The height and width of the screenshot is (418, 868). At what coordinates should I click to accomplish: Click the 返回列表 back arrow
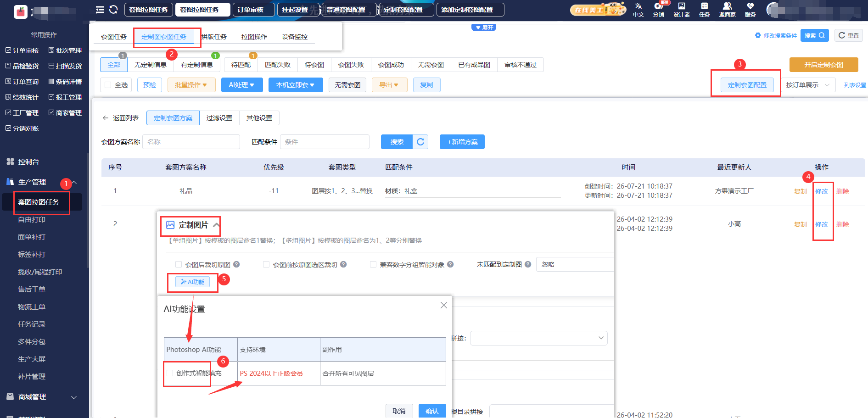pos(106,118)
